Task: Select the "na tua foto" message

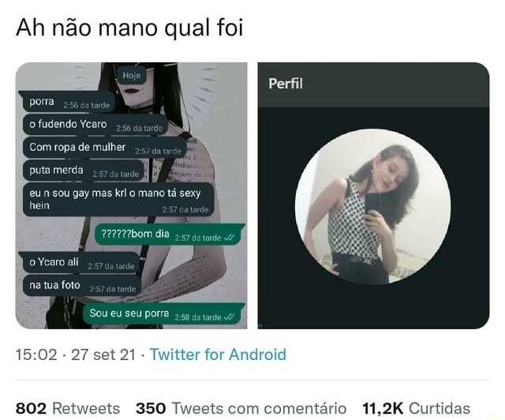Action: (x=82, y=286)
